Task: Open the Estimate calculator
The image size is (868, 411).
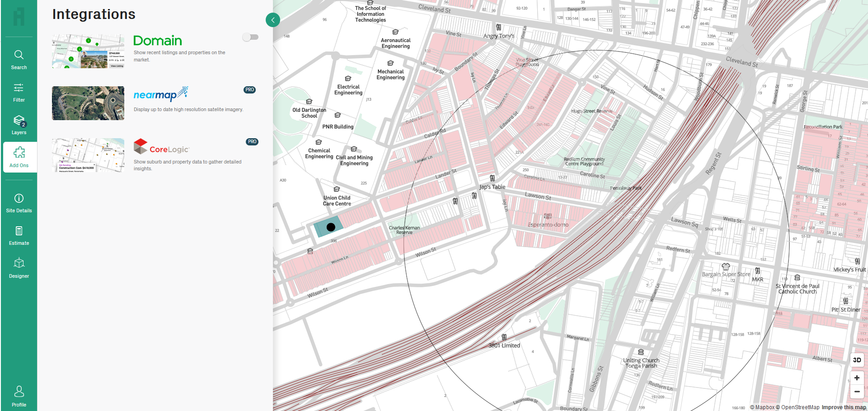Action: coord(19,235)
